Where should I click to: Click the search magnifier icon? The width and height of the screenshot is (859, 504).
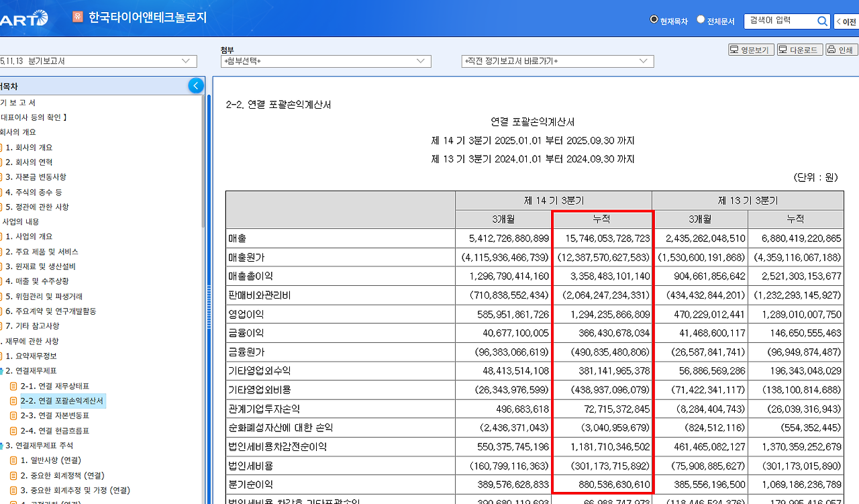click(823, 21)
